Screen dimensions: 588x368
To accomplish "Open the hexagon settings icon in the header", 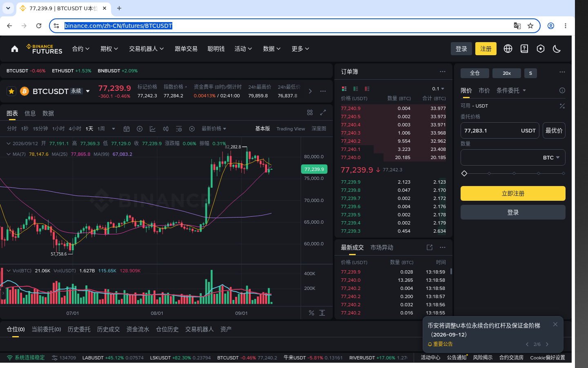I will (x=541, y=49).
